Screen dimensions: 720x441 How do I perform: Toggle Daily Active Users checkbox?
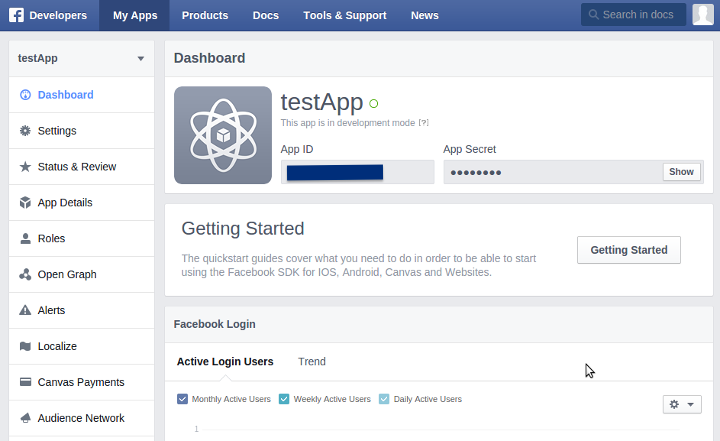384,399
